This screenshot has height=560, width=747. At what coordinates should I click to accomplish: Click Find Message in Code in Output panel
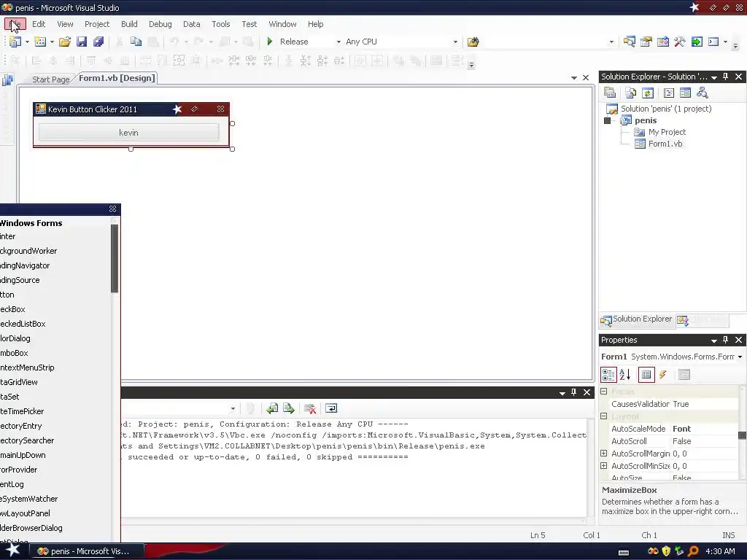(x=251, y=408)
